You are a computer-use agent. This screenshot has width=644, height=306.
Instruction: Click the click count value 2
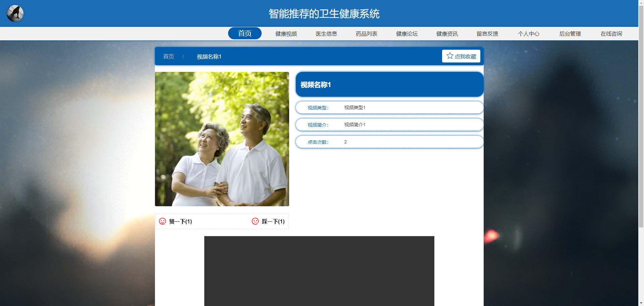tap(345, 142)
